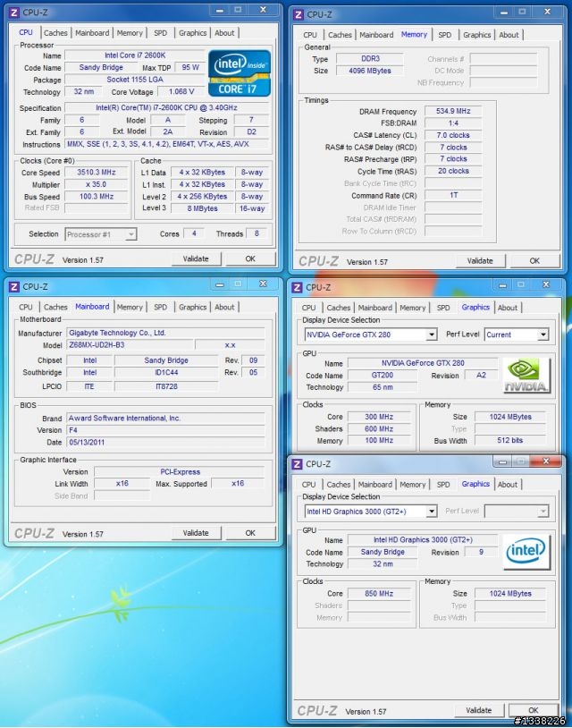Click the Bus Width value 512 bits
This screenshot has width=572, height=728.
point(510,440)
